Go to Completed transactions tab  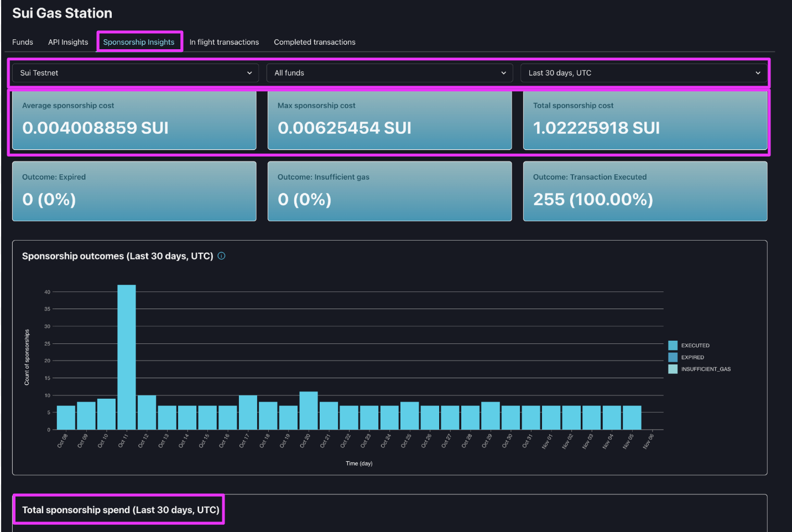(x=315, y=42)
